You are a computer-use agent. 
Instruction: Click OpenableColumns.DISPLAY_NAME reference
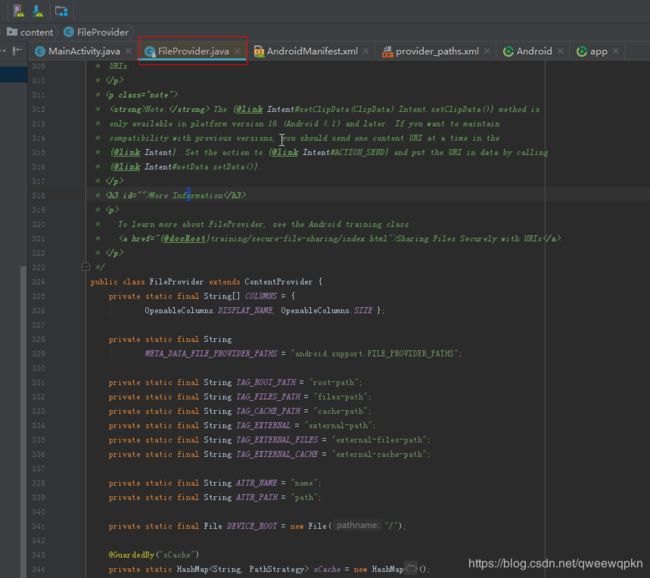(209, 311)
